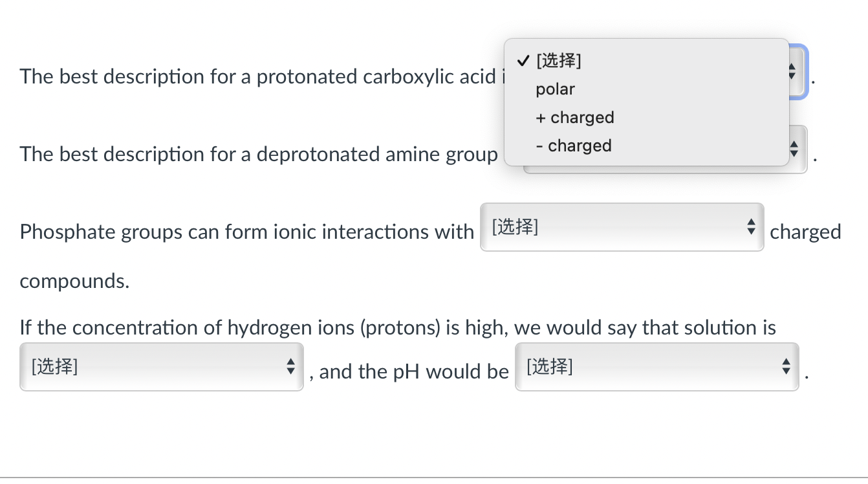The image size is (868, 484).
Task: Click the word "charged" after the phosphate dropdown
Action: (x=805, y=232)
